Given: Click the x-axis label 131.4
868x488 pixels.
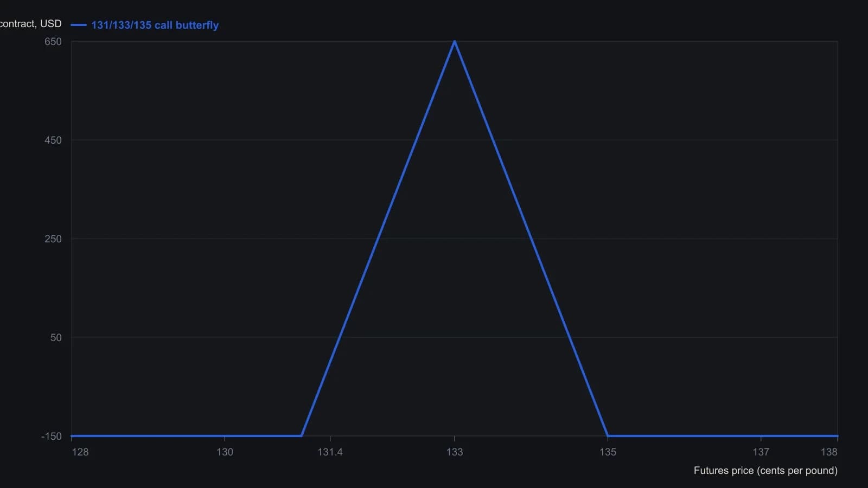Looking at the screenshot, I should pyautogui.click(x=330, y=452).
